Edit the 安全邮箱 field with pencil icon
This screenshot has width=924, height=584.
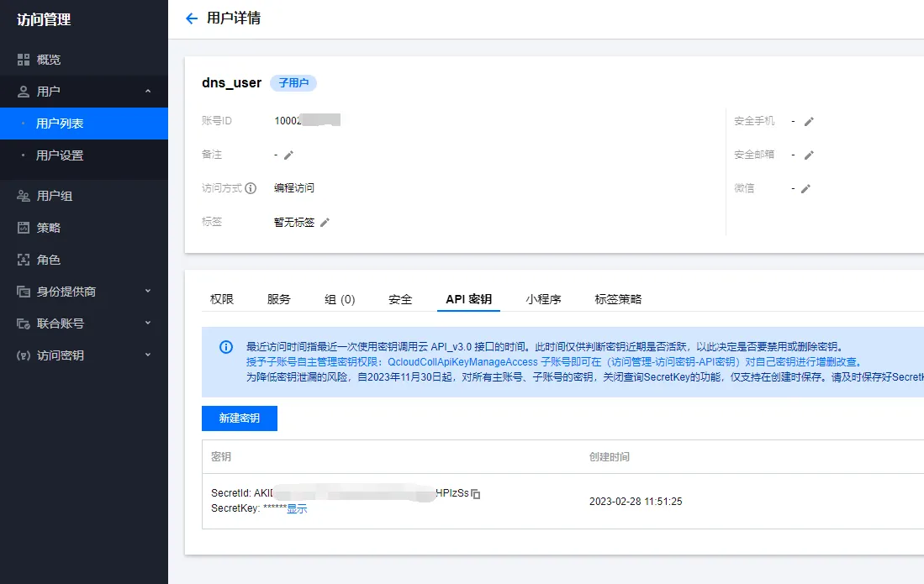(x=809, y=155)
